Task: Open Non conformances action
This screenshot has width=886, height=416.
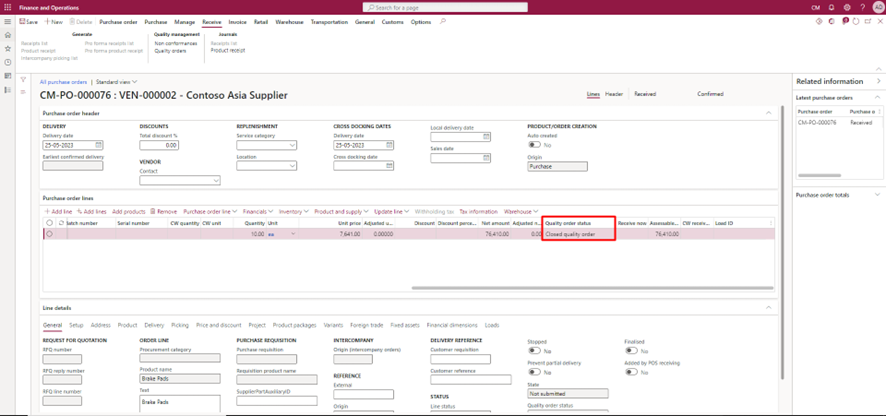Action: pyautogui.click(x=176, y=43)
